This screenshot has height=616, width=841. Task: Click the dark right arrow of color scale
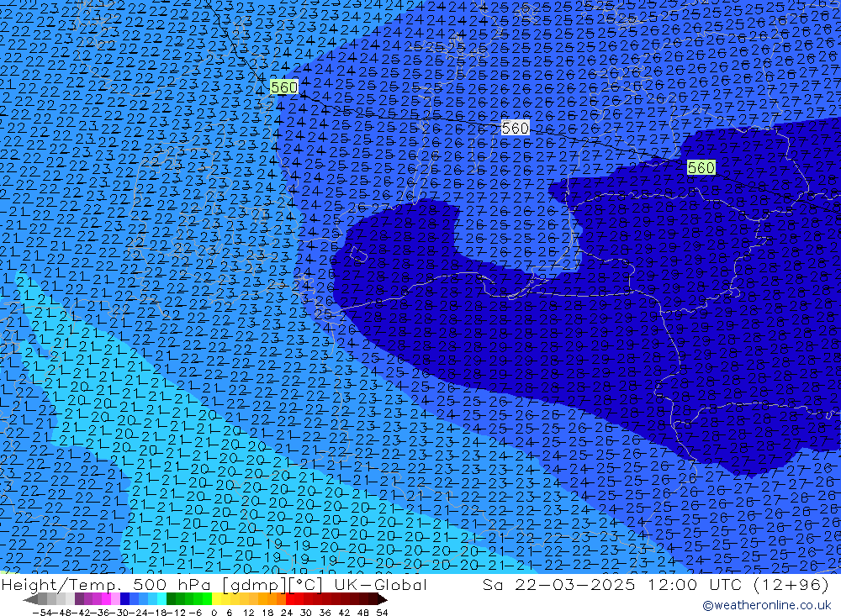tap(383, 599)
